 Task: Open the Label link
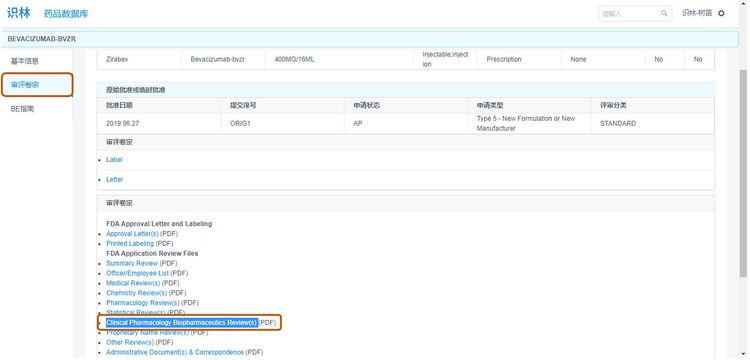(x=114, y=160)
